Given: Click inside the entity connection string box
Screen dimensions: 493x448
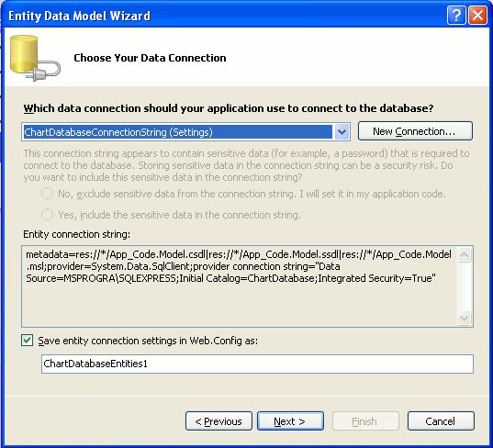Looking at the screenshot, I should point(240,286).
